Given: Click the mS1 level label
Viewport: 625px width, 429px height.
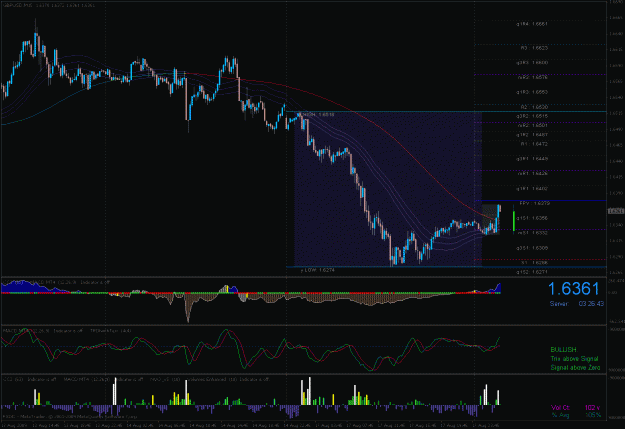Looking at the screenshot, I should tap(533, 233).
